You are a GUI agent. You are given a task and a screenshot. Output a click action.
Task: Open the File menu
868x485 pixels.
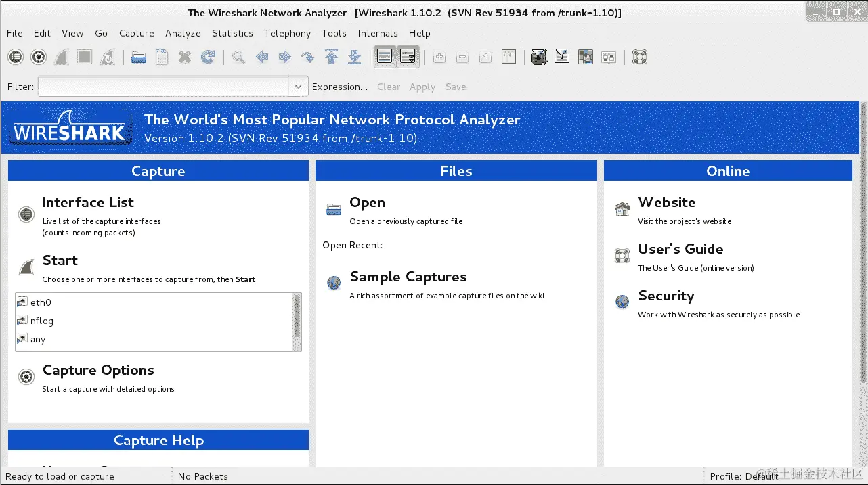pyautogui.click(x=15, y=33)
